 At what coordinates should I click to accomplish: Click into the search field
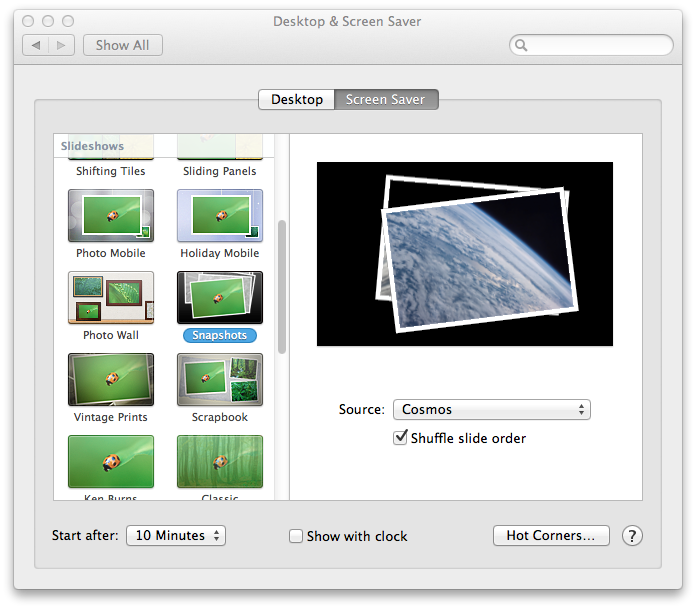591,45
